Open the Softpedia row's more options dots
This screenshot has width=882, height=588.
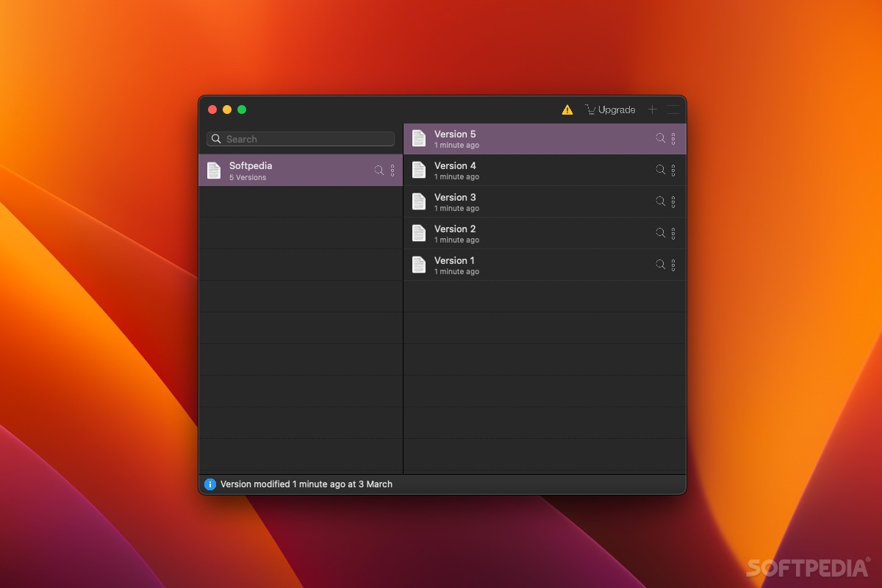pos(392,170)
